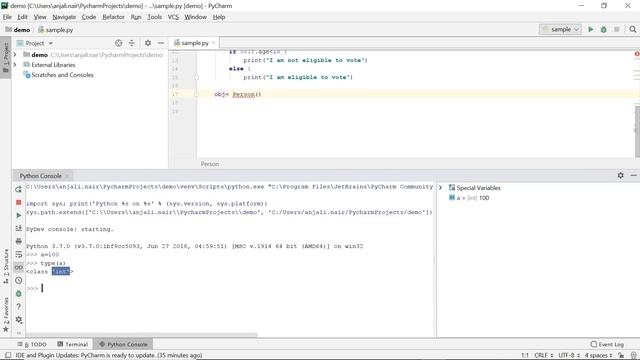
Task: Execute current statement in Python console toolbar
Action: tap(18, 215)
